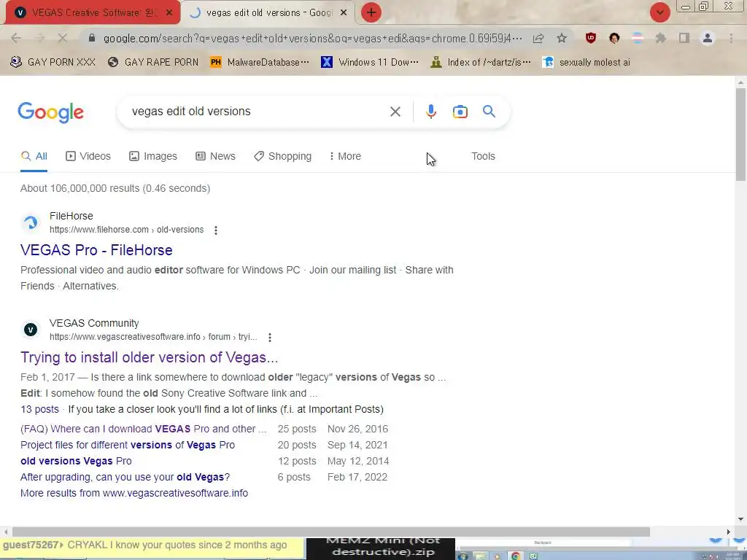Toggle the browser side panel
Viewport: 747px width, 560px height.
(x=684, y=38)
